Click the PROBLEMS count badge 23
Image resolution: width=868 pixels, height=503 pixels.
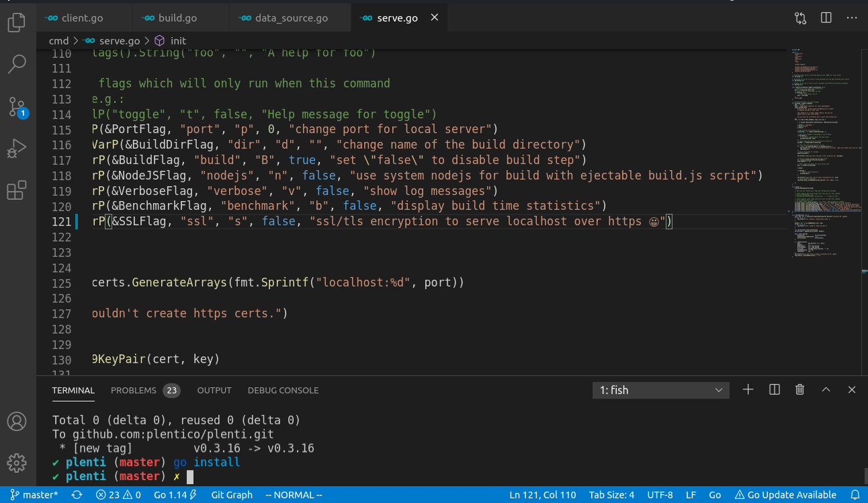172,390
